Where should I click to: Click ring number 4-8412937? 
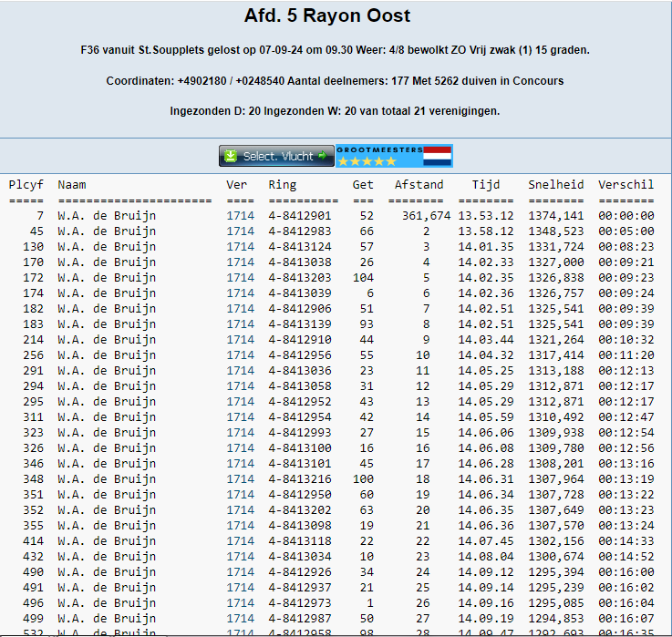coord(300,588)
